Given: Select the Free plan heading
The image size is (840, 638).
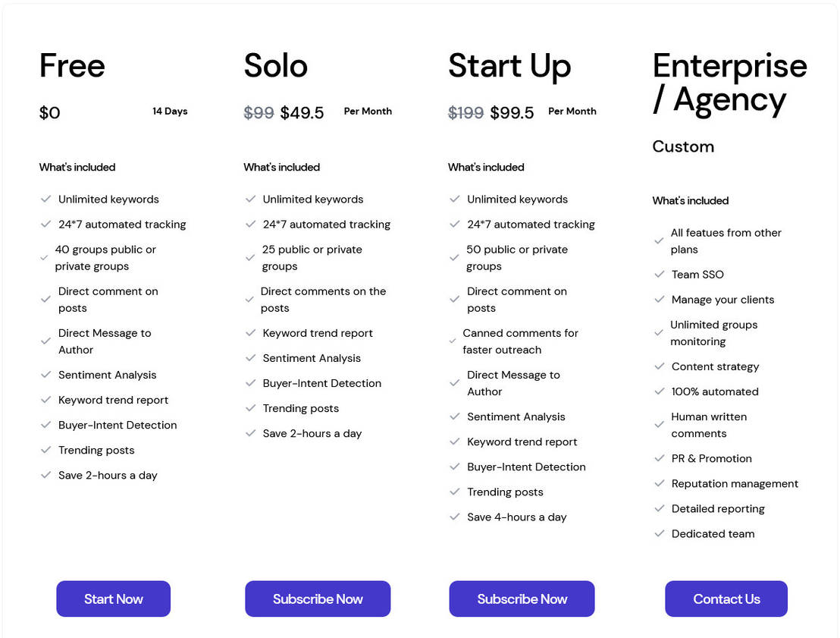Looking at the screenshot, I should 71,67.
